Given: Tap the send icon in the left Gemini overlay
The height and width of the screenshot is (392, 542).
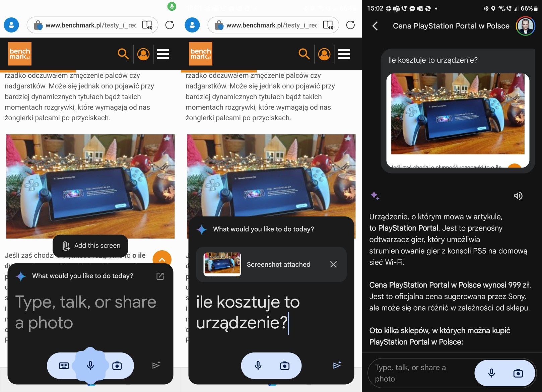Looking at the screenshot, I should tap(156, 365).
